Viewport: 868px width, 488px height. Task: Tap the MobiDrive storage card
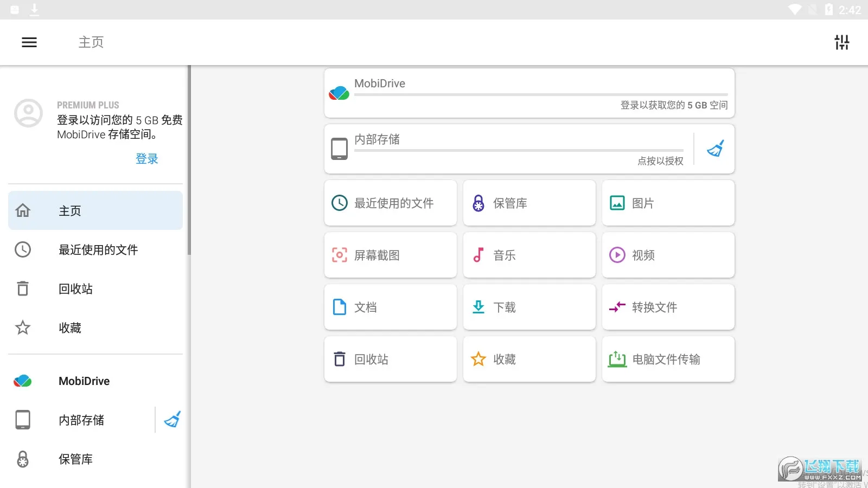[529, 93]
